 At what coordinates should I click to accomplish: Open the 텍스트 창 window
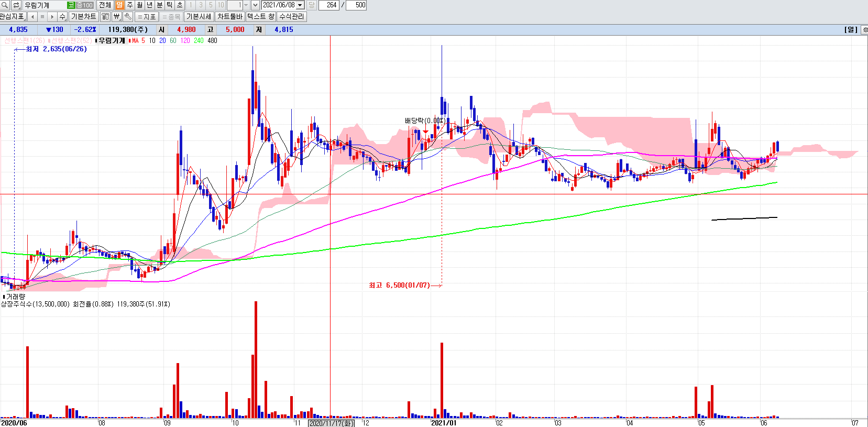pyautogui.click(x=261, y=17)
